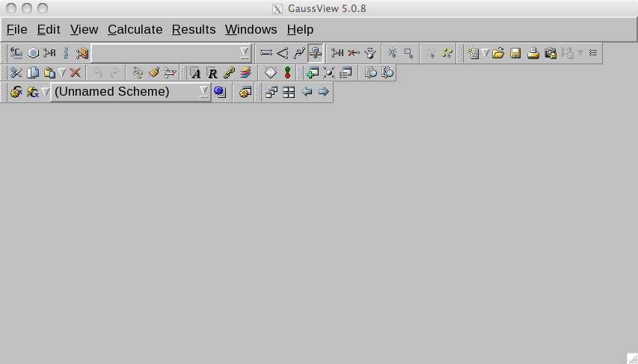Choose the Modify Angle tool

(283, 53)
